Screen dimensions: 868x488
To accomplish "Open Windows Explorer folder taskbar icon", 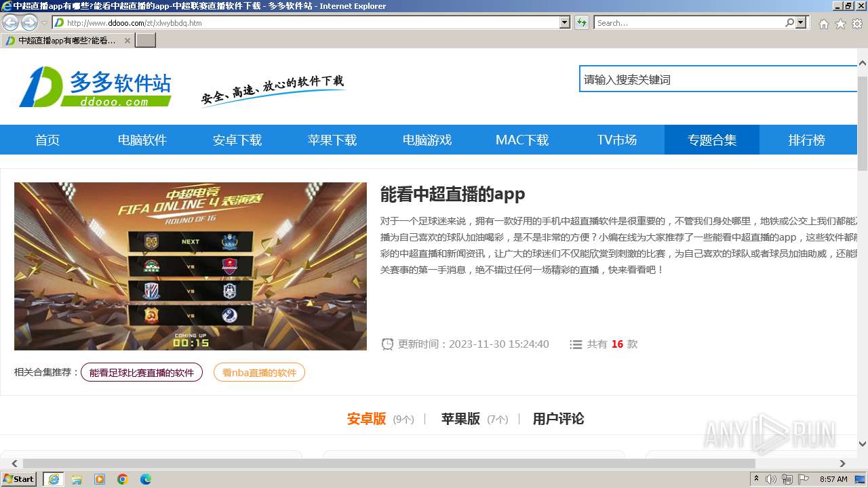I will [x=77, y=479].
